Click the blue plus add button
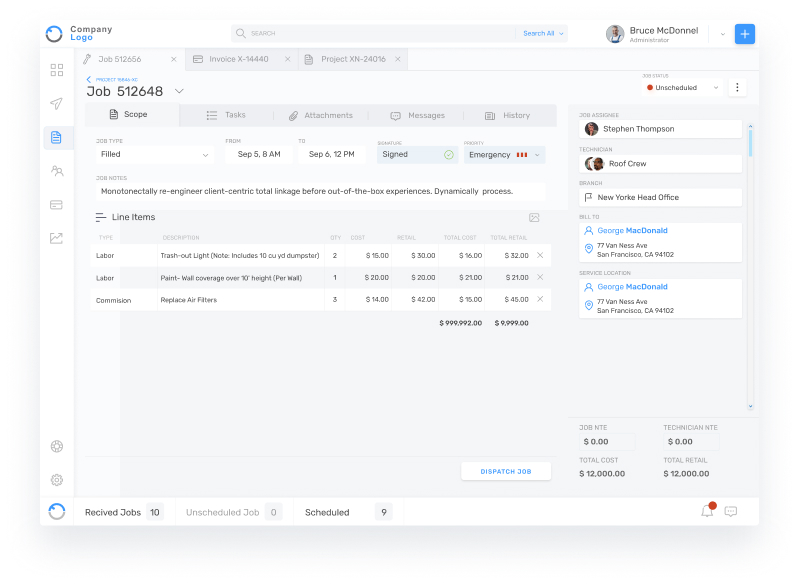This screenshot has height=585, width=799. 745,34
